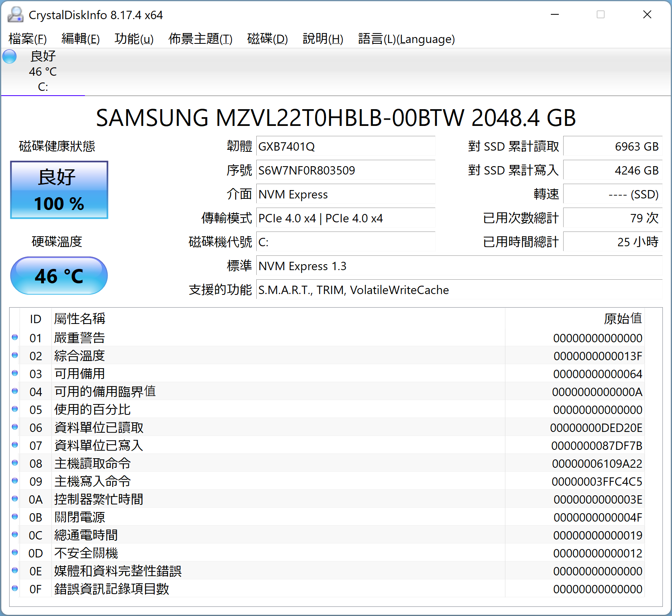672x616 pixels.
Task: Click status dot beside 錯誤資訊記錄項目數 row
Action: pos(15,589)
